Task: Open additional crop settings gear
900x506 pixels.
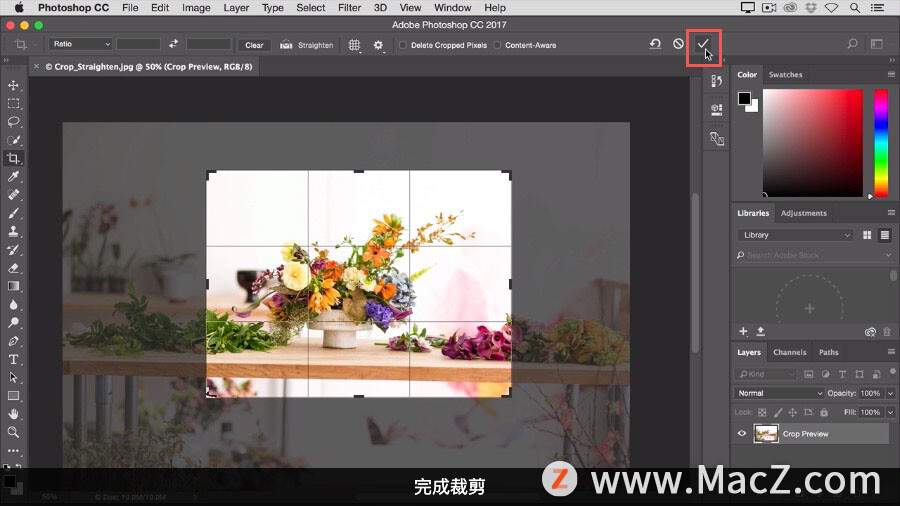Action: (x=378, y=45)
